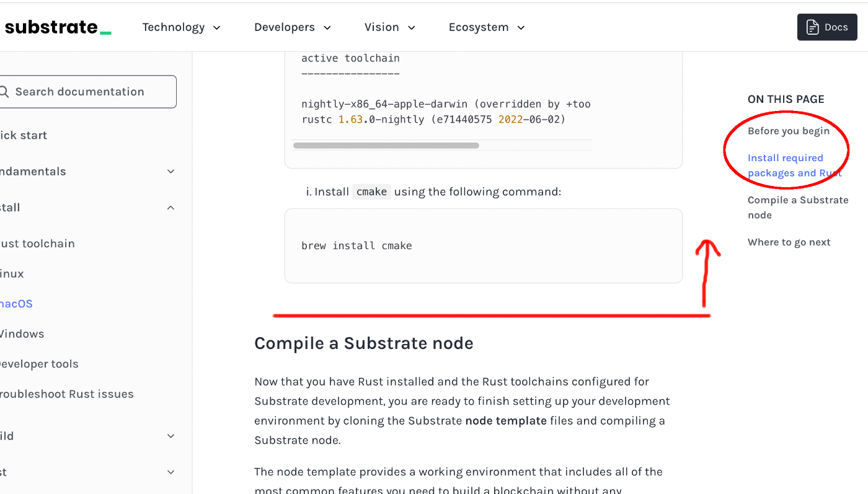This screenshot has width=868, height=494.
Task: Open the Windows install page
Action: (22, 333)
